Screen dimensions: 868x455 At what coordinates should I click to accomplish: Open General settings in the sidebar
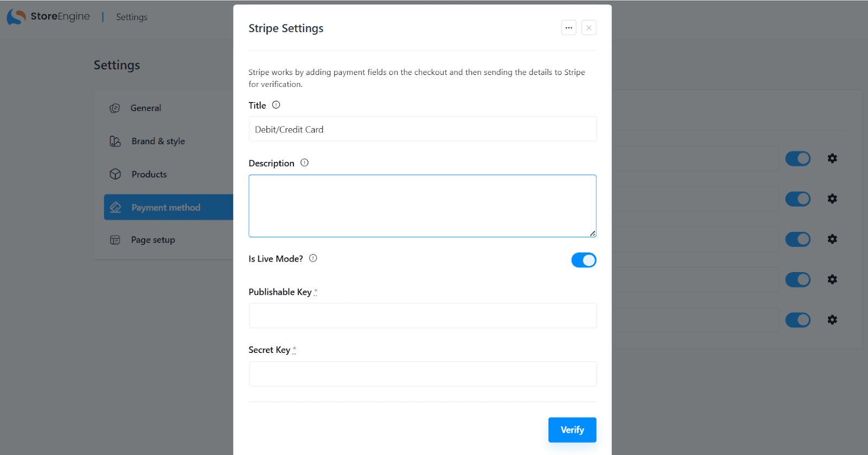145,108
